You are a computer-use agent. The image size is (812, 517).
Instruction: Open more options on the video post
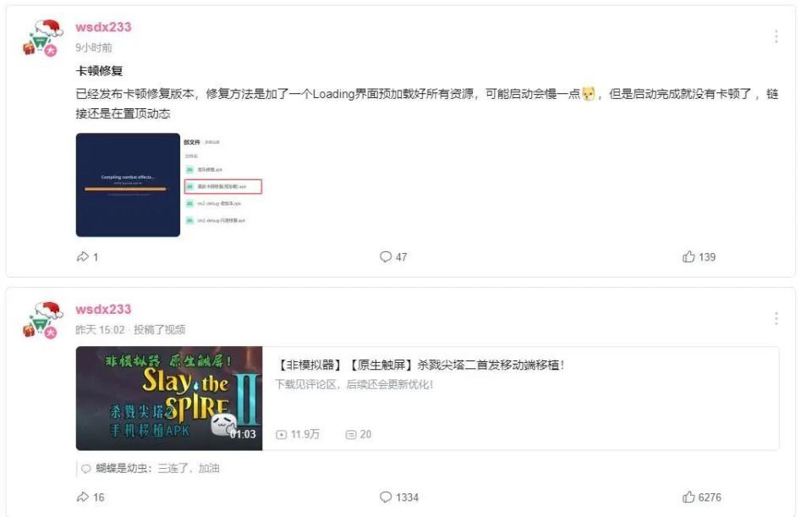point(776,318)
